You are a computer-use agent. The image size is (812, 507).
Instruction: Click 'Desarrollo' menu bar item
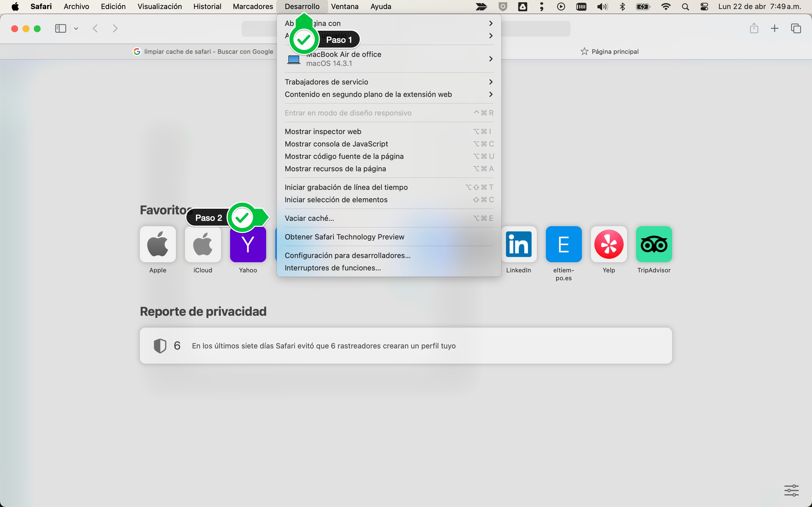(302, 6)
